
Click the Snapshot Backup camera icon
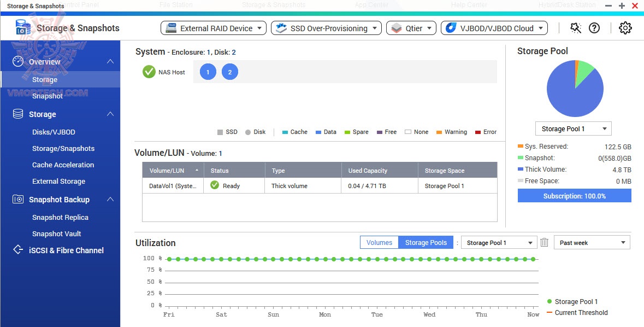[18, 200]
